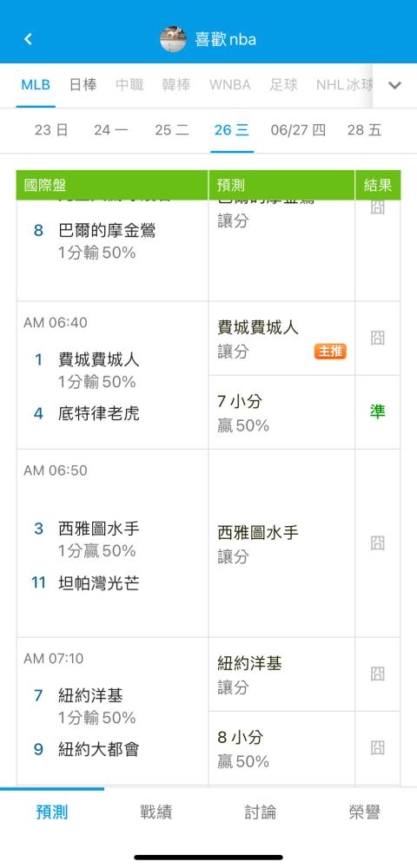Tap the 主推 badge on 費城費城人
The height and width of the screenshot is (868, 417).
(x=331, y=352)
